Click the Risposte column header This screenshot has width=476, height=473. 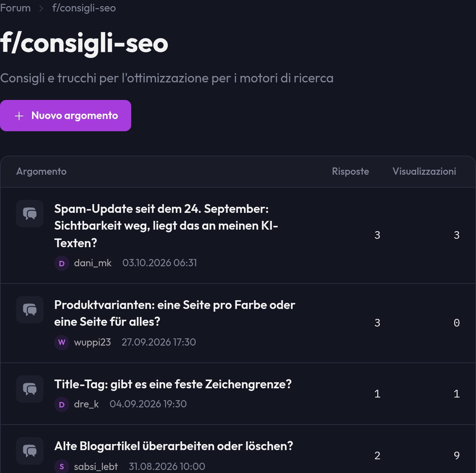351,172
